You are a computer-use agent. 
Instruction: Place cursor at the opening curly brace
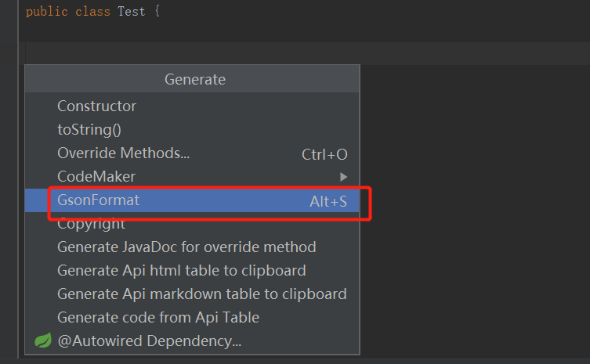157,12
